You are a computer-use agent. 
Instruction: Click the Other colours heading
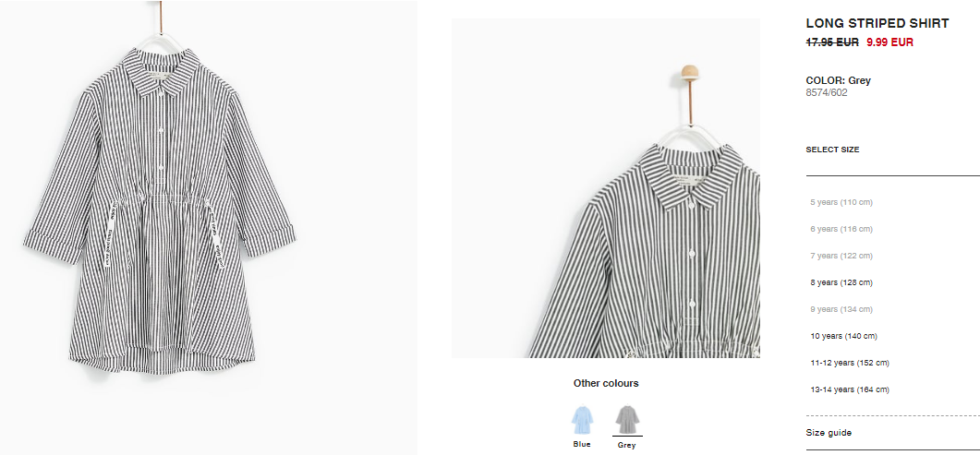click(606, 383)
